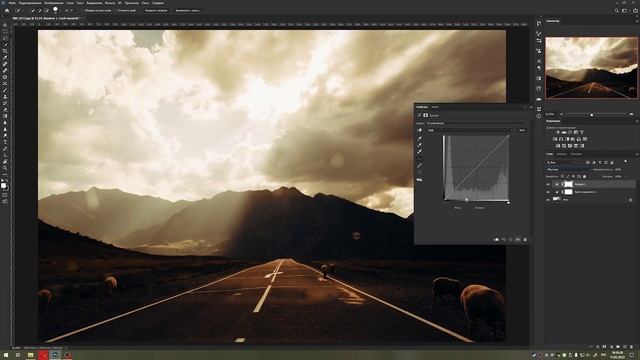Click the histogram clipping warning icon
Viewport: 640px width, 360px height.
[420, 180]
